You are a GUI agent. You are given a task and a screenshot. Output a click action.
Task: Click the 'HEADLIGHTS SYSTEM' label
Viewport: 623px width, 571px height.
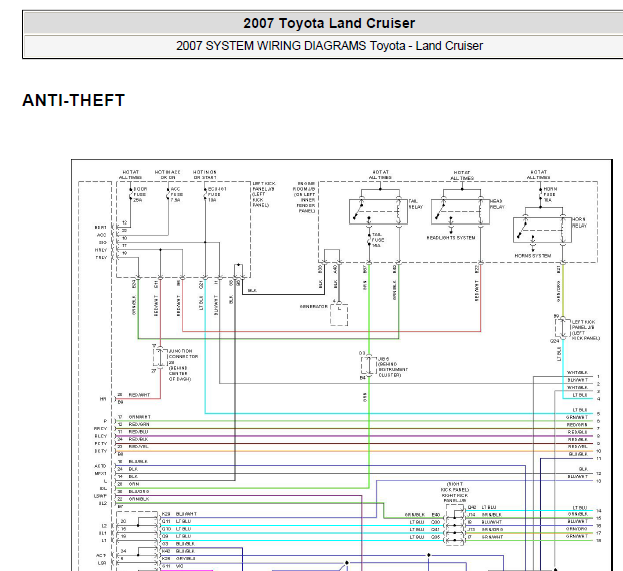click(451, 238)
